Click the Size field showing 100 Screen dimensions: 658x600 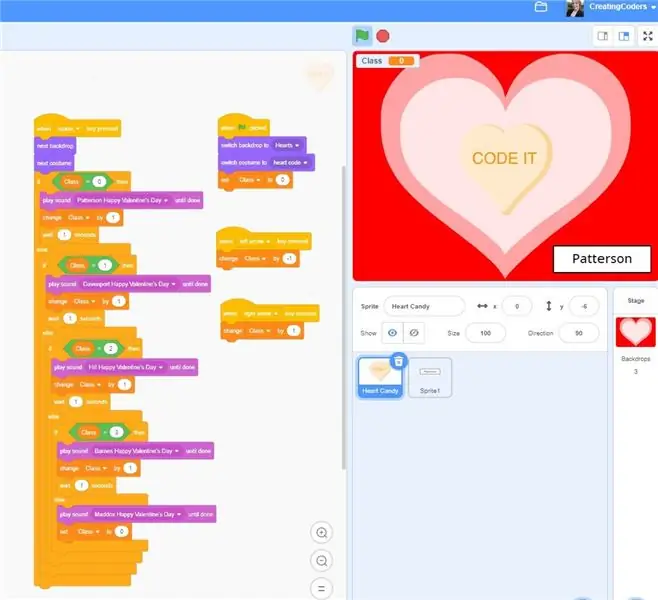pos(486,333)
